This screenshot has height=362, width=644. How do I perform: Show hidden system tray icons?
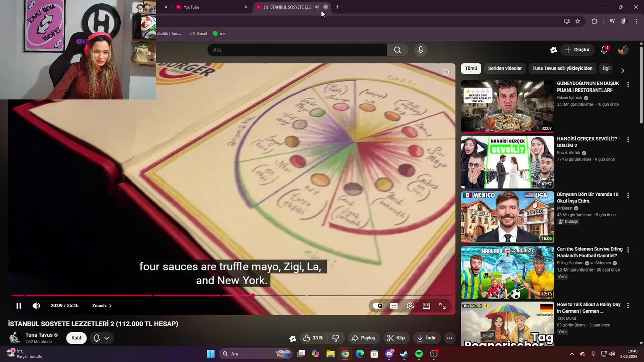point(572,354)
